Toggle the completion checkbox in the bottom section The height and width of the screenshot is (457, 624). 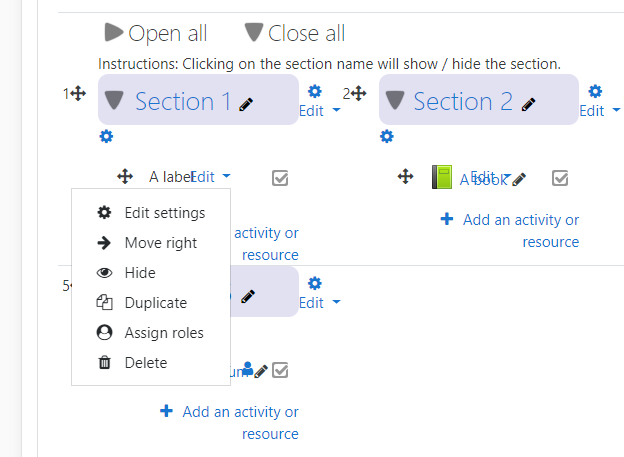click(x=280, y=370)
